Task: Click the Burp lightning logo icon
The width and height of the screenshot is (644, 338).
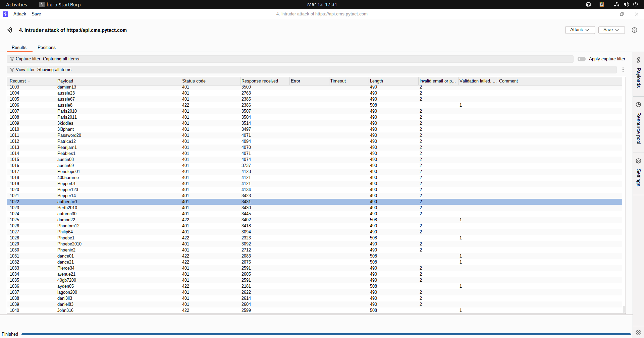Action: coord(5,14)
